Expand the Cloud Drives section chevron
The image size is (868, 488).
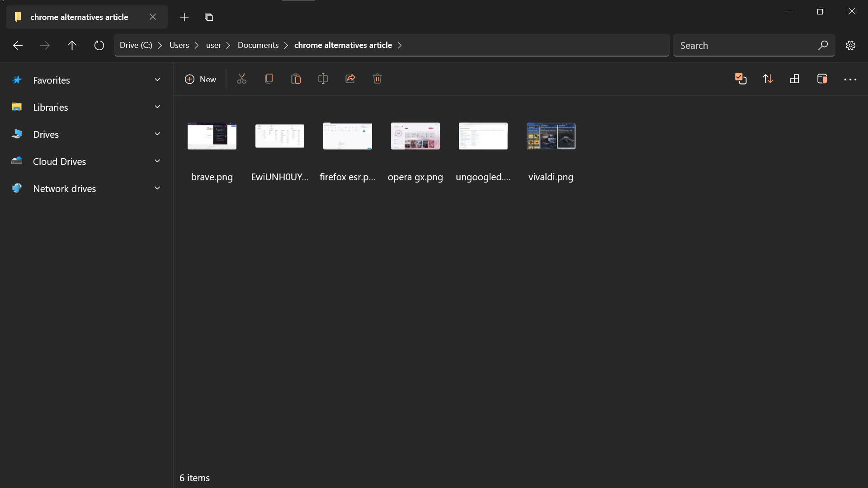[x=157, y=161]
